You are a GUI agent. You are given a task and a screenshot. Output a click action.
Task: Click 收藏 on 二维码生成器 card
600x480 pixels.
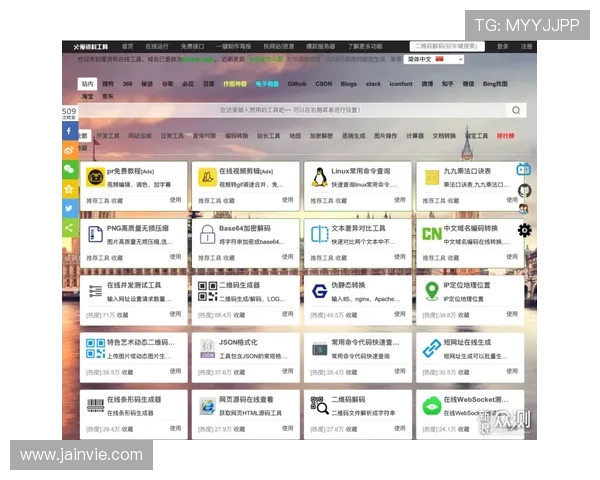coord(239,315)
